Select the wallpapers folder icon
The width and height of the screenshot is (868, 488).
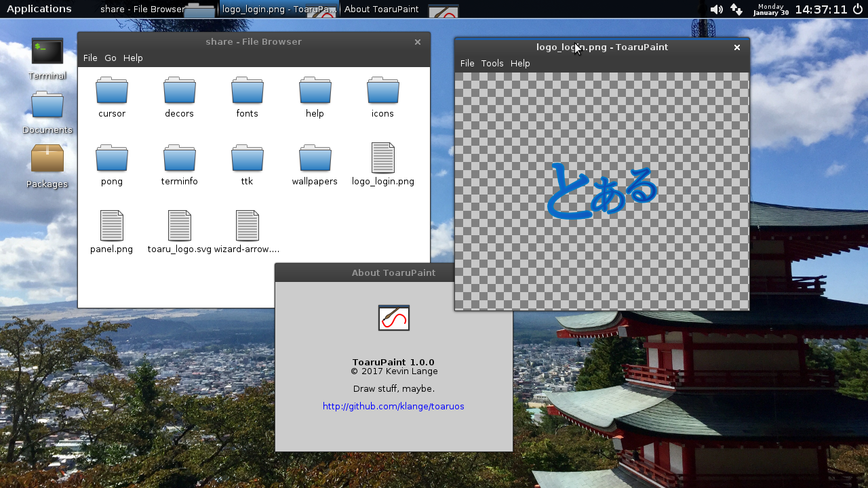315,159
